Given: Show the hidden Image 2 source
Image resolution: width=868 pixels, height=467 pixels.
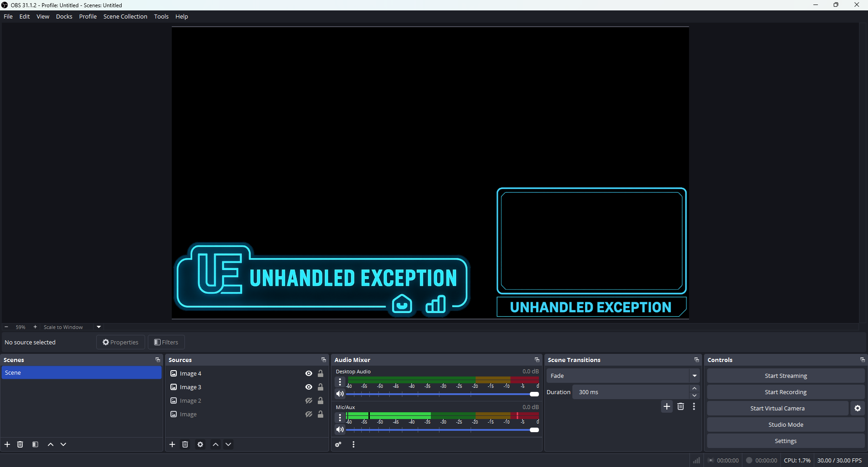Looking at the screenshot, I should click(308, 400).
